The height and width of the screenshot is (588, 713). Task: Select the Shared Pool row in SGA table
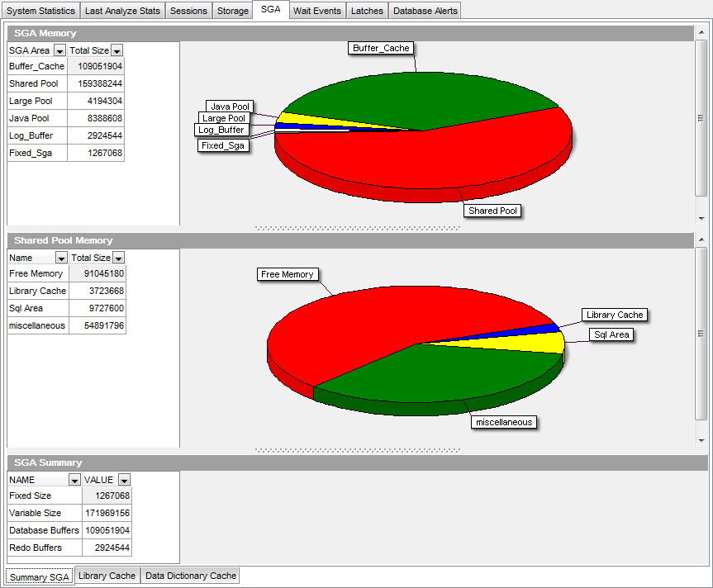tap(66, 83)
